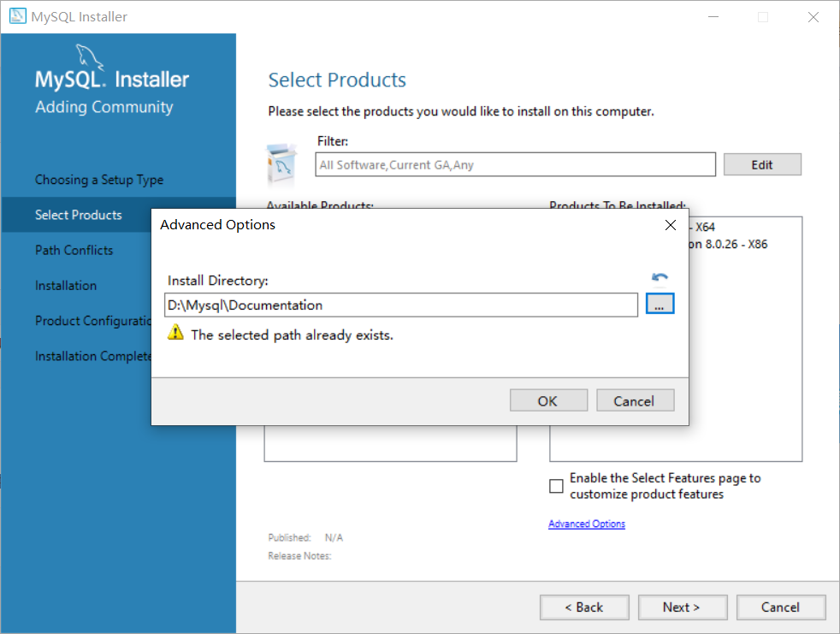Click the MySQL dolphin logo in sidebar
Viewport: 840px width, 634px height.
pyautogui.click(x=90, y=56)
